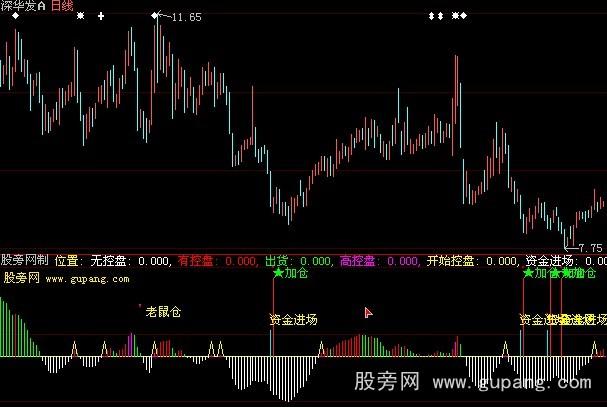Click the 7.75 low price label
Viewport: 607px width, 407px height.
click(x=590, y=248)
